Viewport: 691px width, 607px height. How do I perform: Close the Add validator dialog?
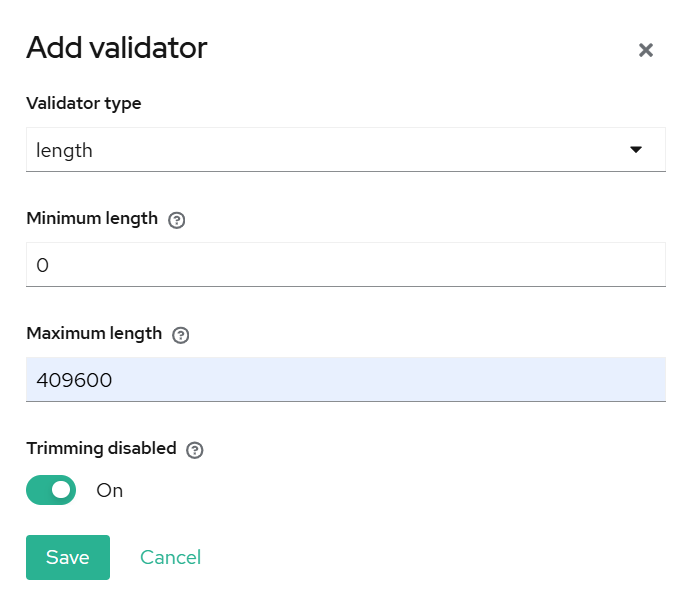[646, 50]
